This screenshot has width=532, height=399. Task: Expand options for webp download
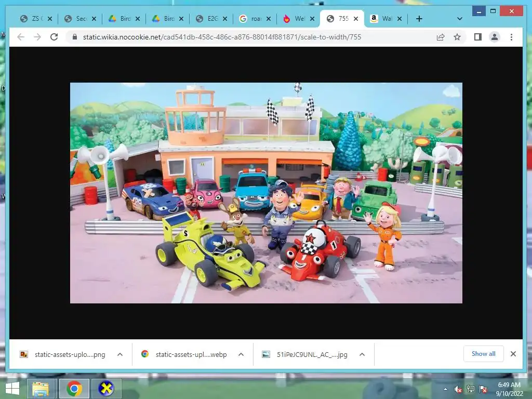(241, 354)
